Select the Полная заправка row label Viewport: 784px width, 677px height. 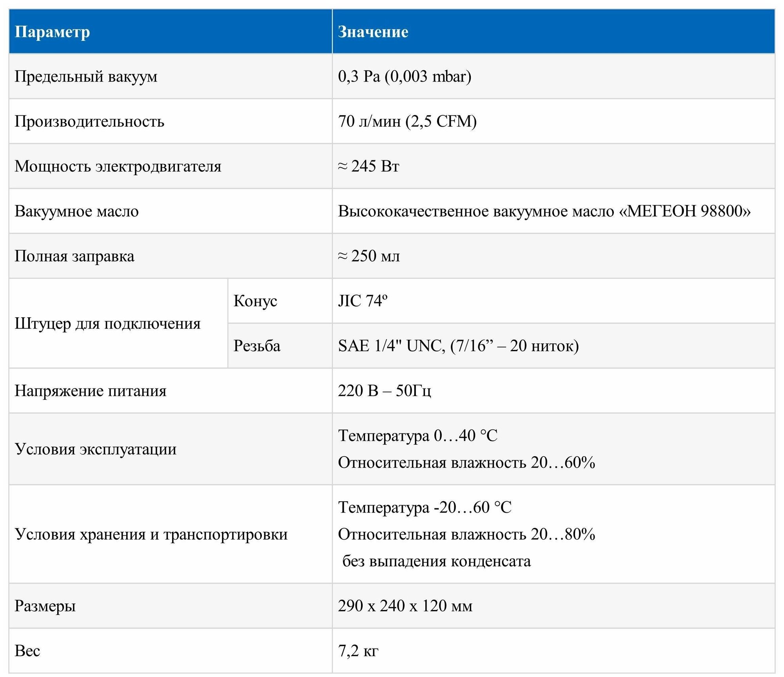click(x=74, y=257)
